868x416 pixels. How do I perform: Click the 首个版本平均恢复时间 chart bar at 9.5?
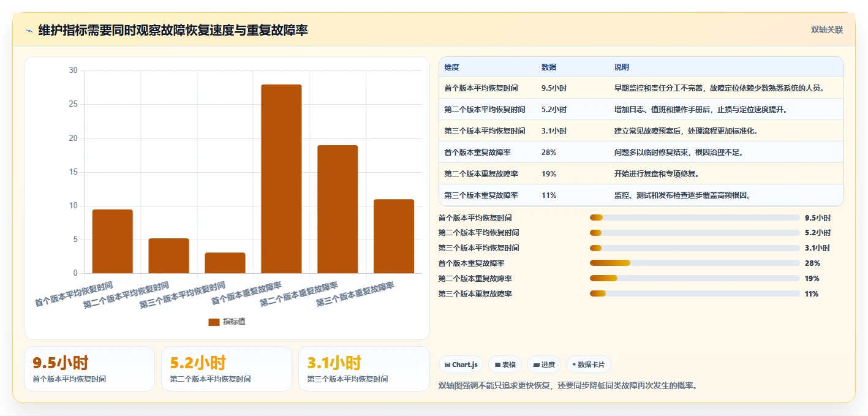pos(113,241)
